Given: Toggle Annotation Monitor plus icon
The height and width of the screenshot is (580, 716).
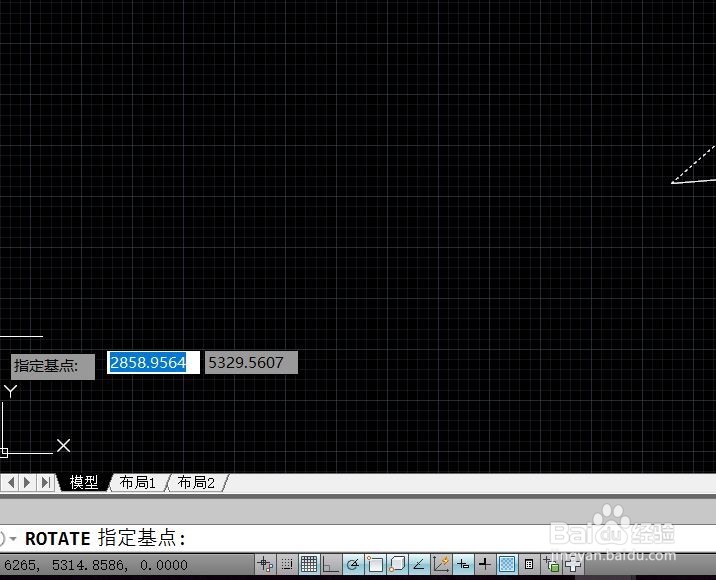Looking at the screenshot, I should click(573, 565).
